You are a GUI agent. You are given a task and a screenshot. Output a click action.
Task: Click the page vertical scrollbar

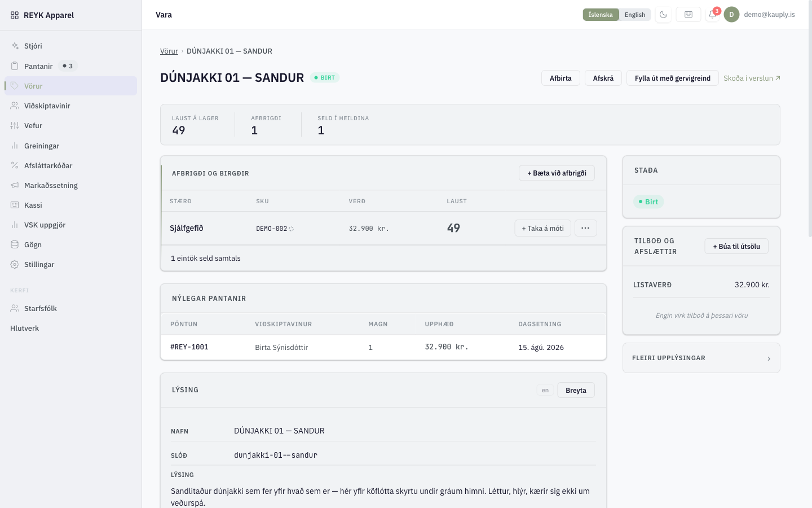(x=810, y=119)
